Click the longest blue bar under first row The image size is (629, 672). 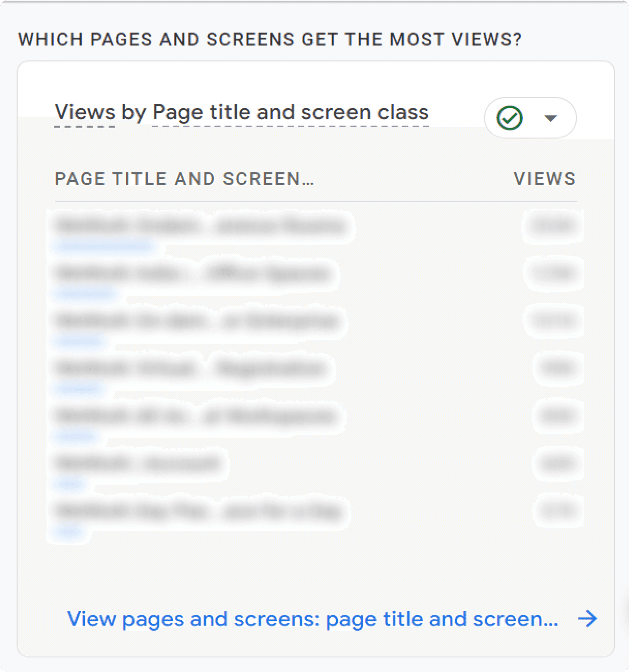pyautogui.click(x=105, y=246)
